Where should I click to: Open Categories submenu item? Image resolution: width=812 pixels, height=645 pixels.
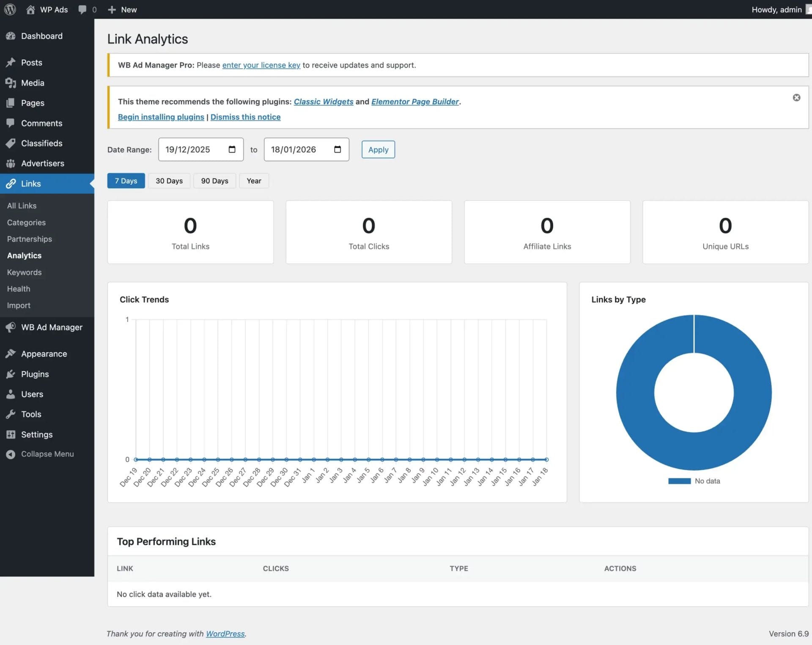click(26, 222)
